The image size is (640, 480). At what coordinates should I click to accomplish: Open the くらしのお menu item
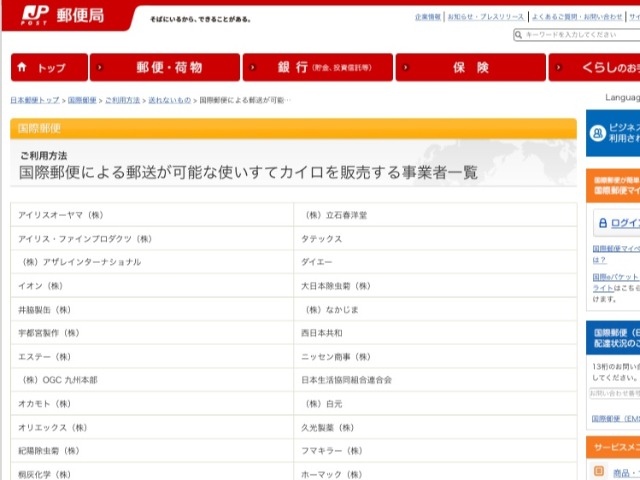[x=594, y=67]
